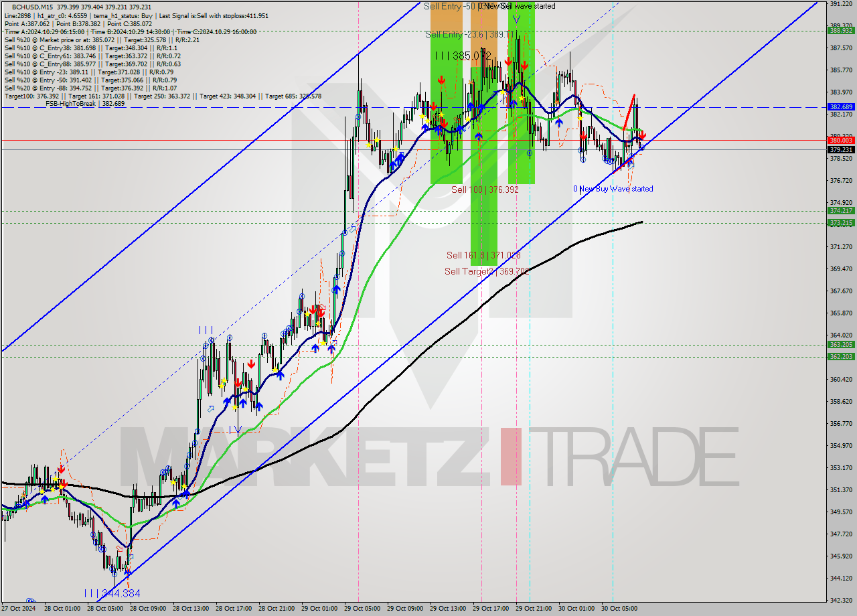Click the 391.220 price axis value
This screenshot has height=616, width=857.
[841, 4]
